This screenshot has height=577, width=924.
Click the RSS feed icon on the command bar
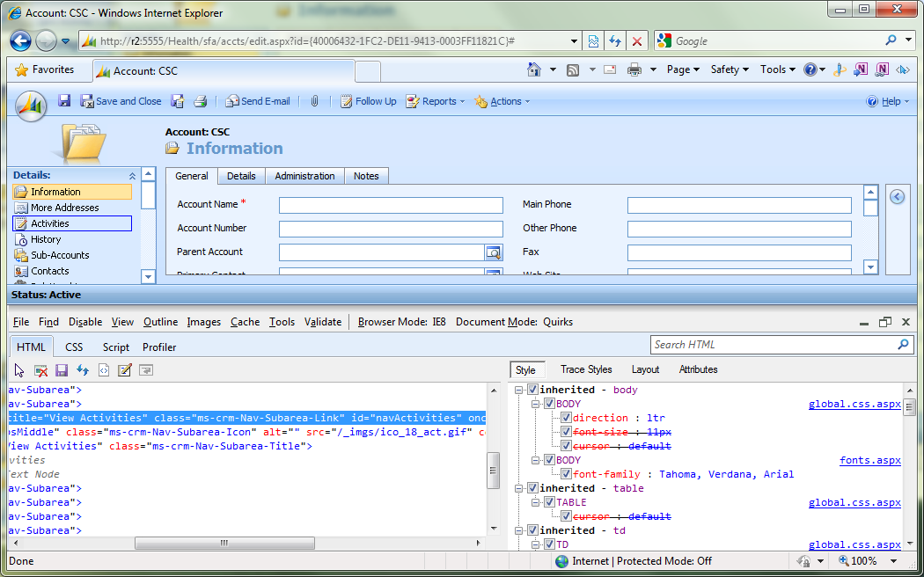pos(573,69)
